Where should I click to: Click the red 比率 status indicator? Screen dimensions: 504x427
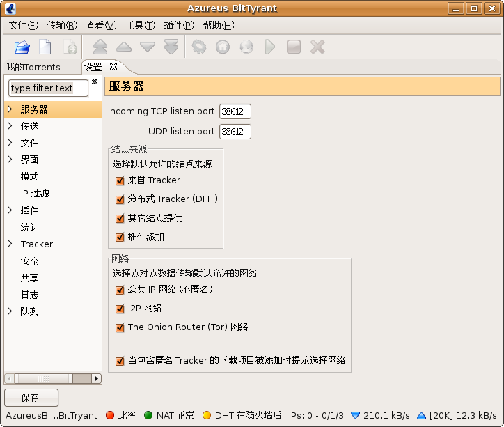(110, 415)
